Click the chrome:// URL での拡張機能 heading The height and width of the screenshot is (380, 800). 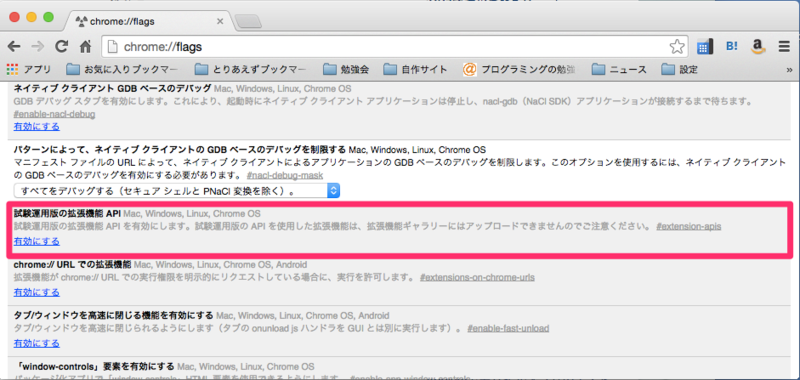72,264
